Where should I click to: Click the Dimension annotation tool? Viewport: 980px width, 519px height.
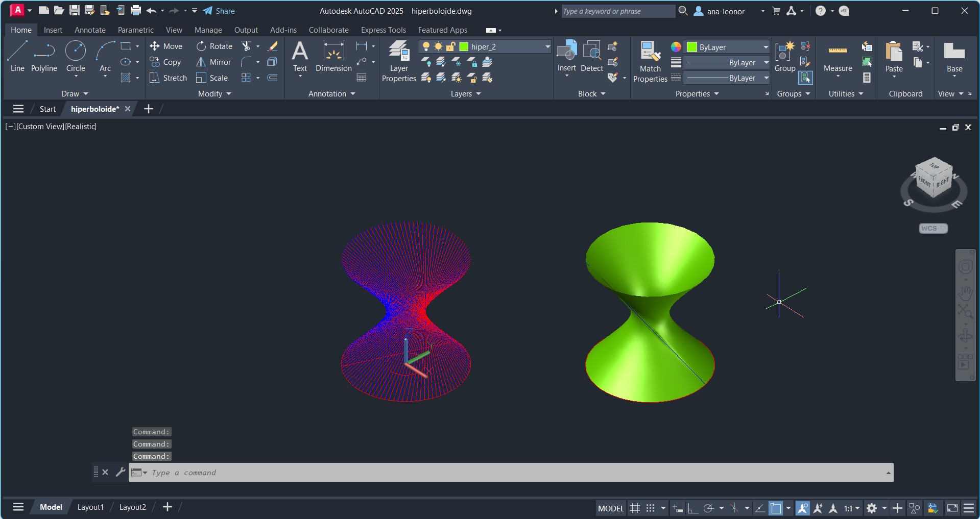[x=333, y=57]
